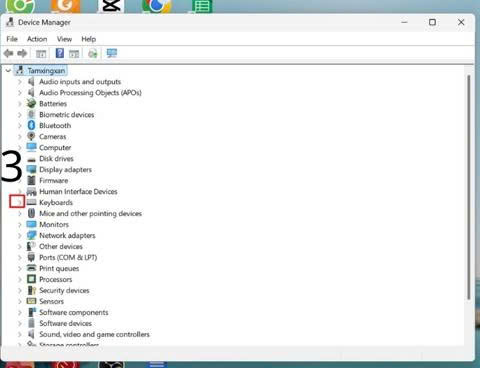The image size is (480, 368).
Task: Expand the Processors chevron
Action: [x=20, y=279]
